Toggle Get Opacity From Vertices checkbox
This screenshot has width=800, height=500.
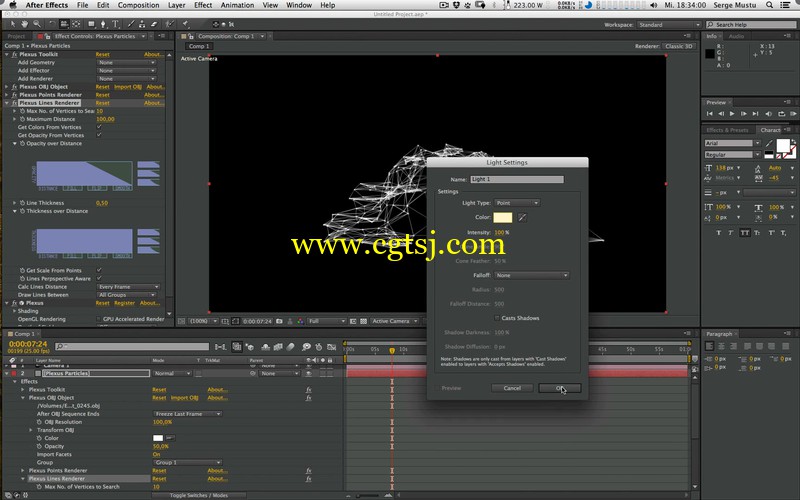pos(99,135)
